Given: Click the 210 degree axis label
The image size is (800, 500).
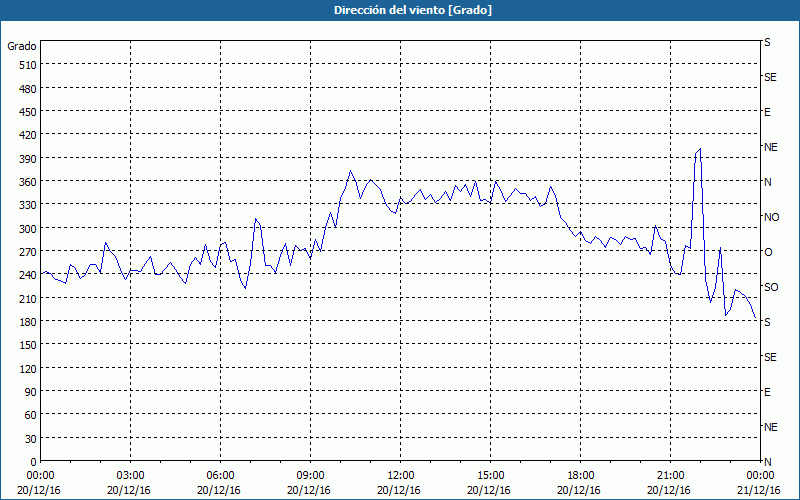Looking at the screenshot, I should click(29, 298).
